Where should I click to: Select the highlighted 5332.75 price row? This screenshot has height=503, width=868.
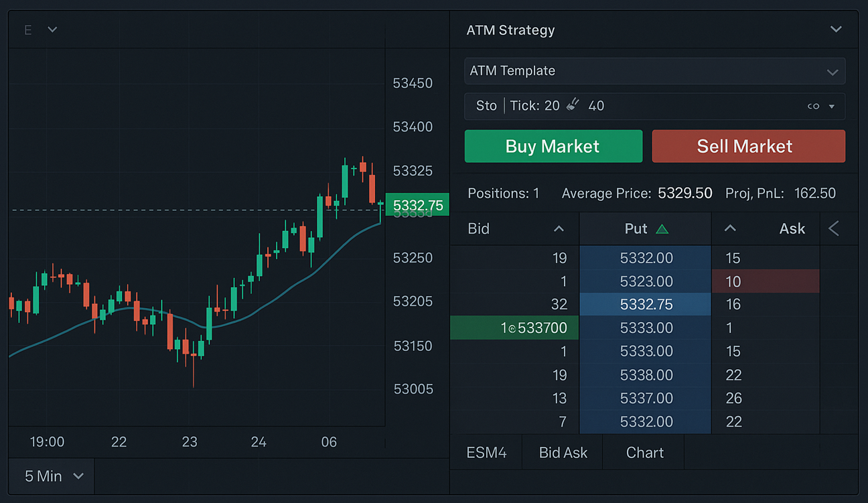click(646, 305)
